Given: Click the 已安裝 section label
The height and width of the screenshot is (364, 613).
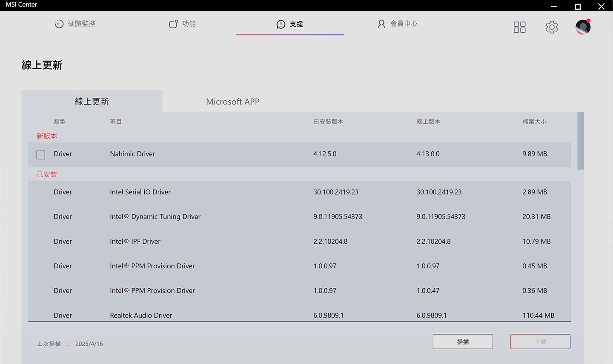Looking at the screenshot, I should [47, 174].
